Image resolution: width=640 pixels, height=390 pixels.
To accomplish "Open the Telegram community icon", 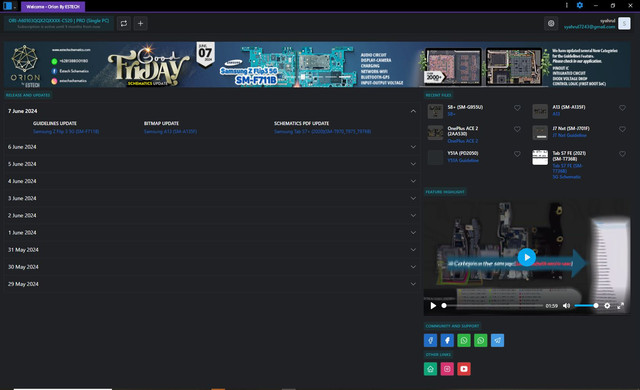I will tap(498, 340).
